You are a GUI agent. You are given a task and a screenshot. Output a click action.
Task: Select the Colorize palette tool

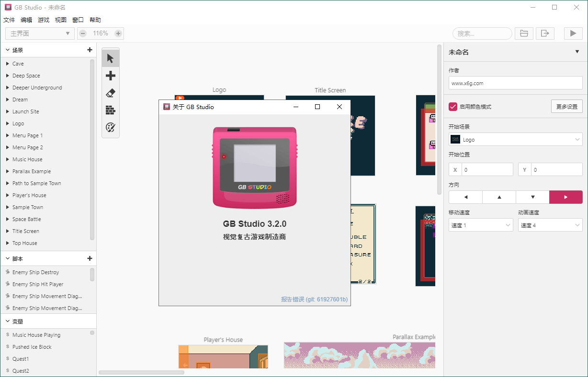(x=110, y=128)
